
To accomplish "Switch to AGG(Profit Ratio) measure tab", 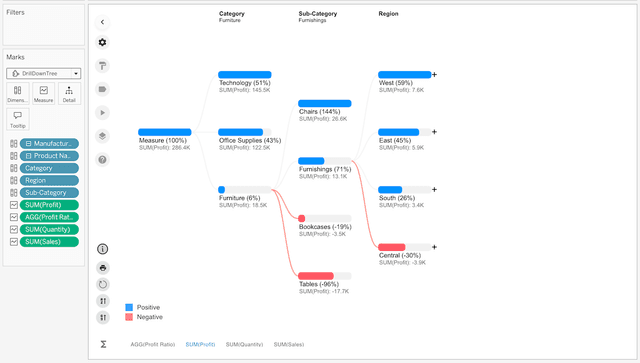I will coord(153,345).
